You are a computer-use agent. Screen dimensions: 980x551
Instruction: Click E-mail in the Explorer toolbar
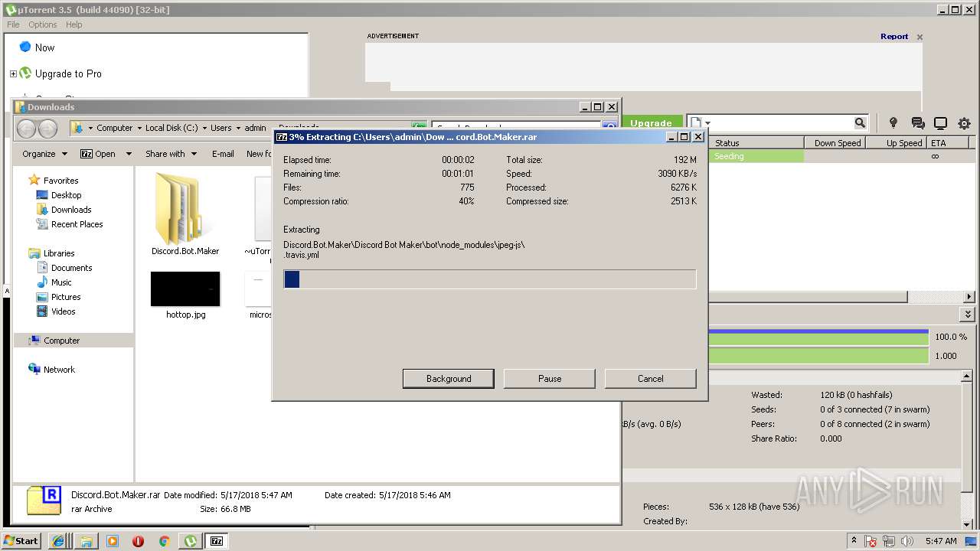tap(223, 154)
